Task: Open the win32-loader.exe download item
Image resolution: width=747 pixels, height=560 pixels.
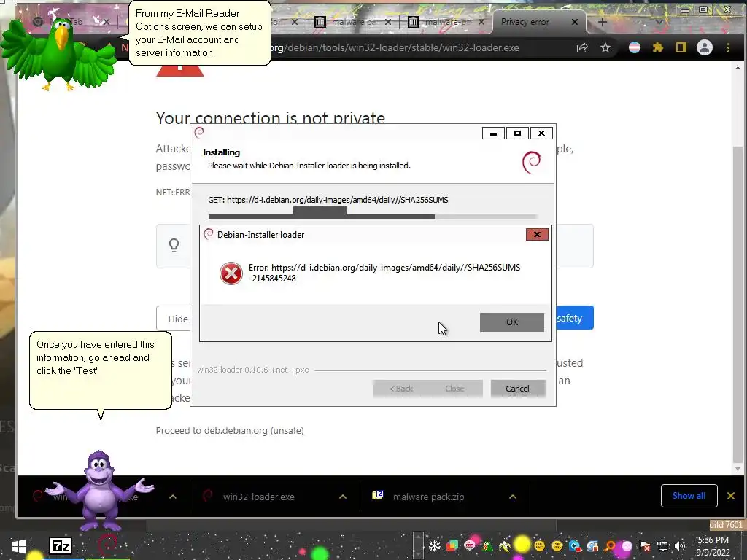Action: (x=259, y=497)
